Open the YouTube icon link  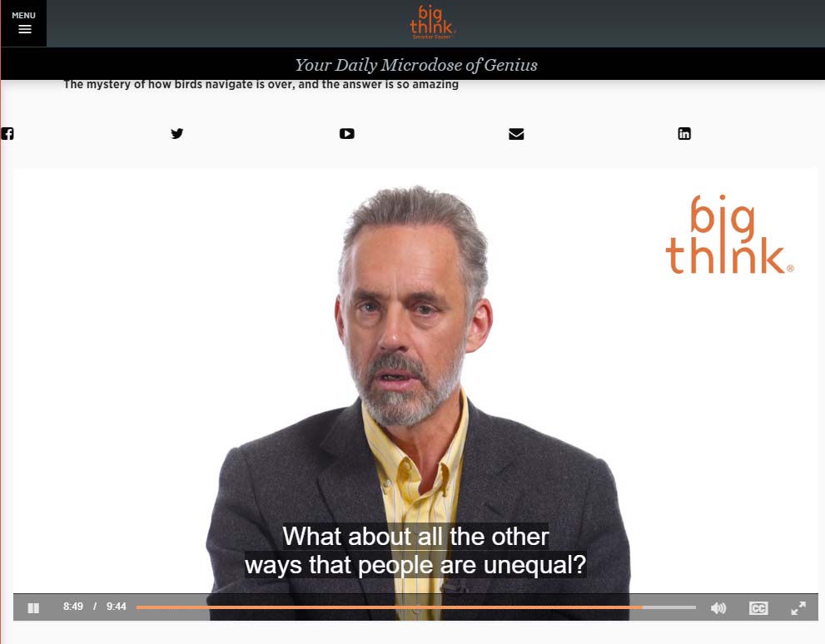point(346,133)
